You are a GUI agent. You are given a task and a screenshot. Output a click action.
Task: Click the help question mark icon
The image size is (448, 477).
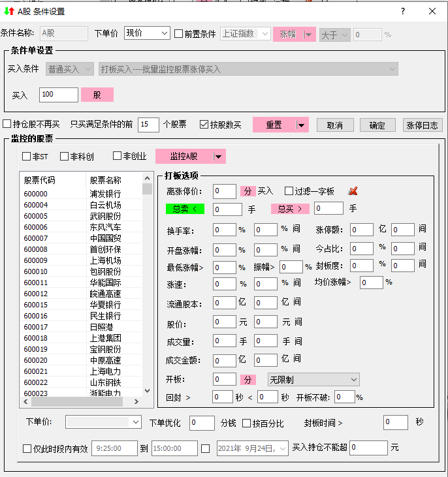[x=403, y=11]
